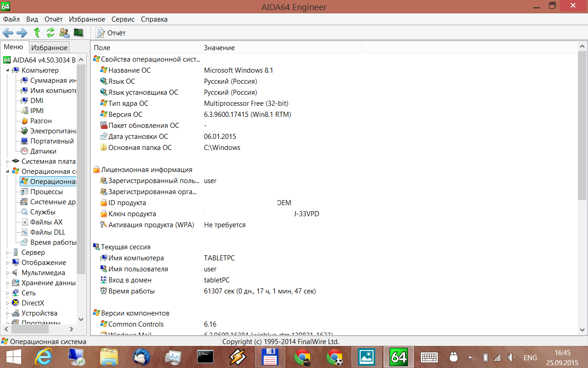The height and width of the screenshot is (368, 588).
Task: Select the Название ОС row
Action: (334, 70)
